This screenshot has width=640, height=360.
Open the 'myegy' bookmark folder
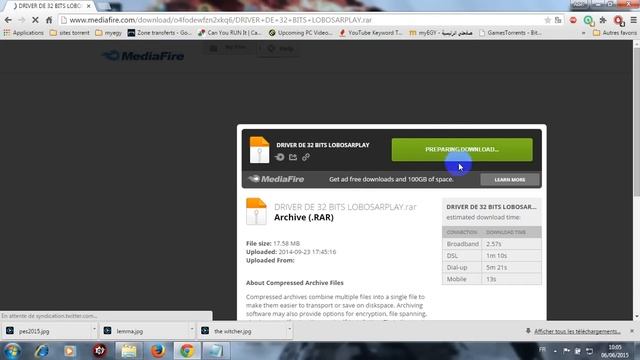pos(108,33)
